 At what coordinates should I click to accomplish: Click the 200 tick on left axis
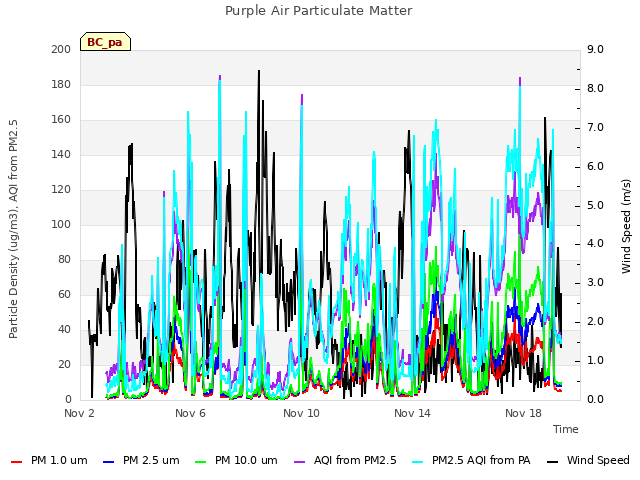[61, 49]
